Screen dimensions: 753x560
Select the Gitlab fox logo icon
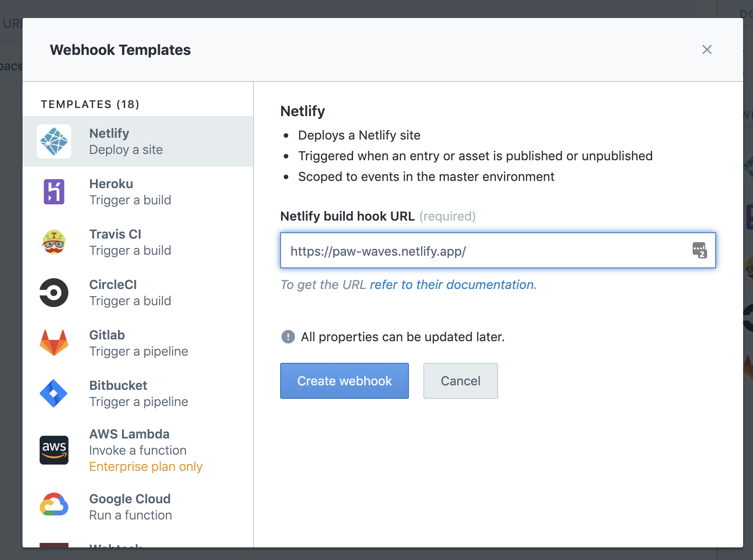54,343
